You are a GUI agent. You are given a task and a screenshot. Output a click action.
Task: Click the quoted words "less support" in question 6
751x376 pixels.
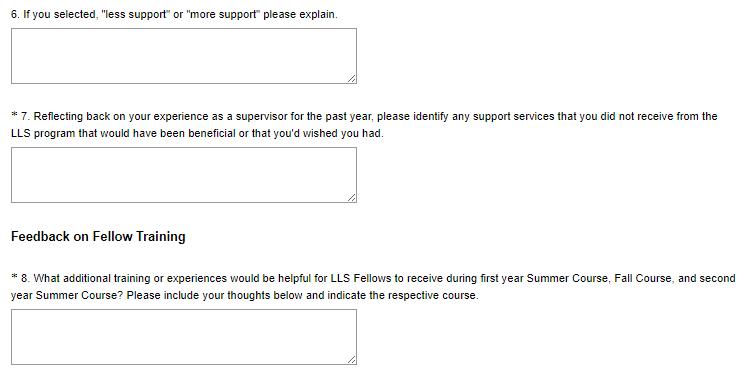(136, 15)
